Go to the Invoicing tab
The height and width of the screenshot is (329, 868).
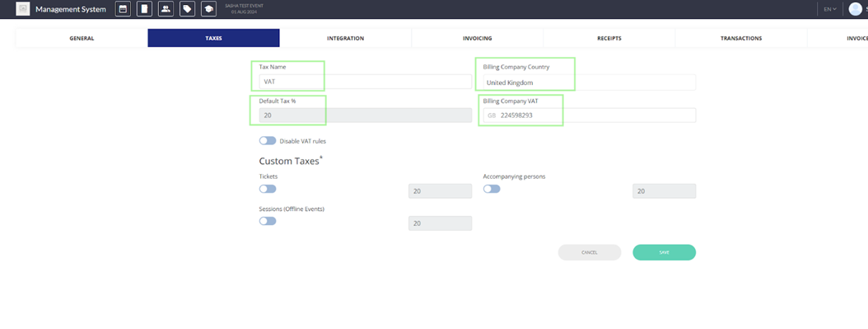click(x=477, y=38)
